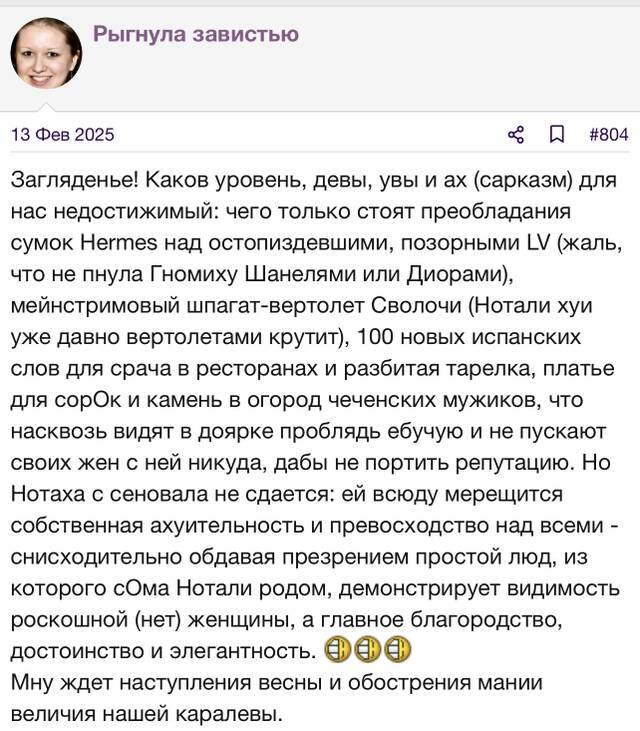Click the word Мну starting the second paragraph
This screenshot has width=640, height=731.
pos(31,683)
